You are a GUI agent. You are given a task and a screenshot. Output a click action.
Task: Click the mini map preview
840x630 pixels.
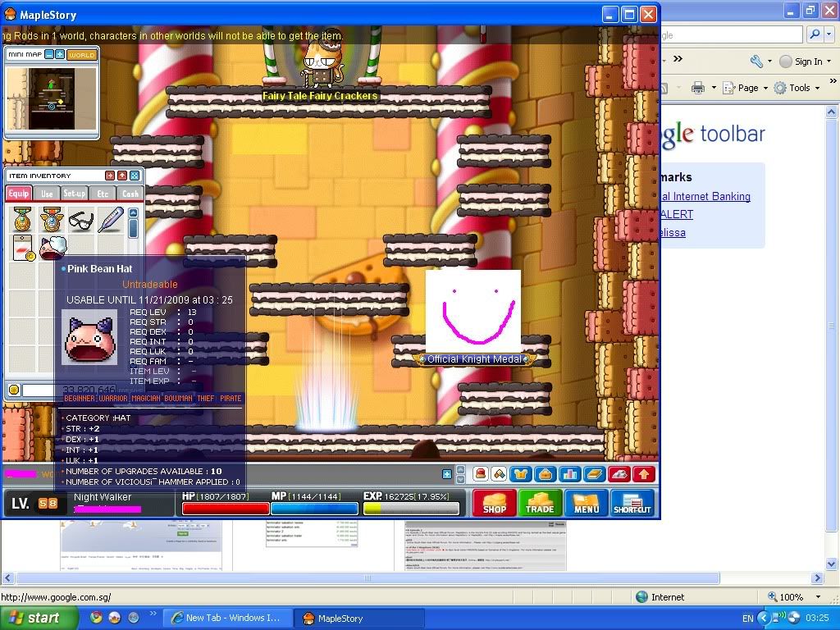coord(52,98)
